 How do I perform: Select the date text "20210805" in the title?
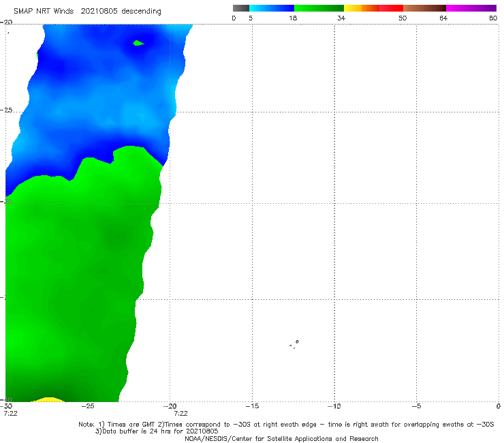point(99,12)
